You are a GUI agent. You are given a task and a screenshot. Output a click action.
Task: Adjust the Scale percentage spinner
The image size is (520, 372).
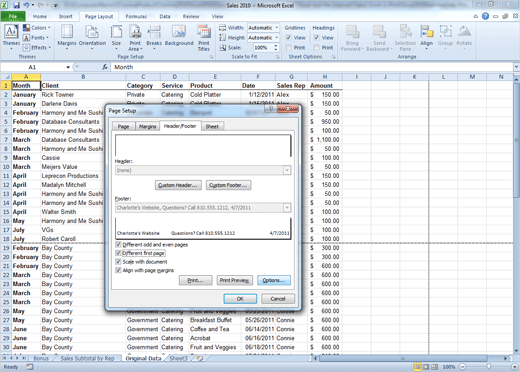pyautogui.click(x=276, y=48)
